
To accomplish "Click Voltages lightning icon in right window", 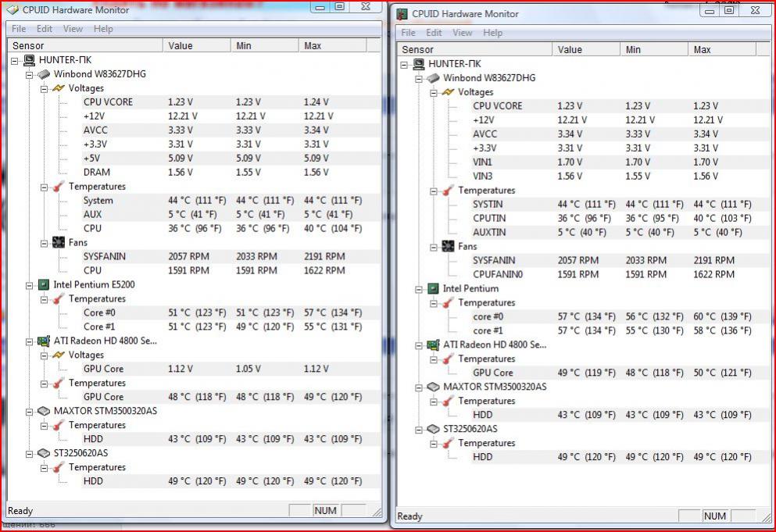I will (448, 92).
